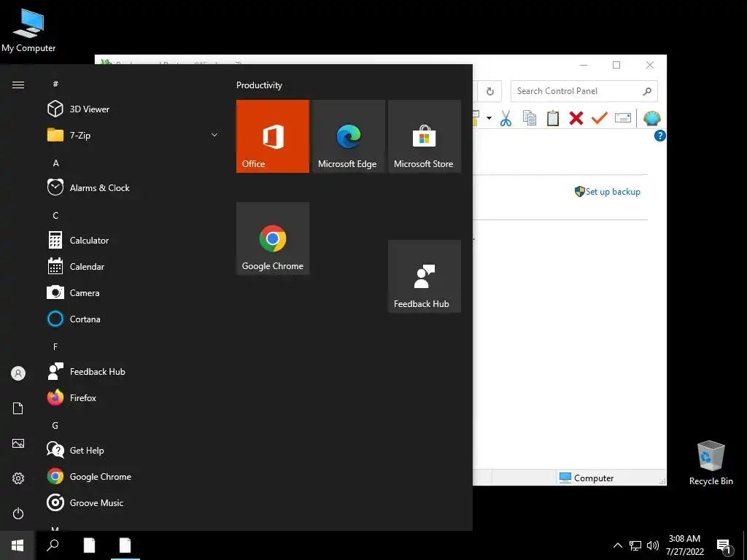Image resolution: width=747 pixels, height=560 pixels.
Task: Open Feedback Hub in app list
Action: click(x=133, y=371)
